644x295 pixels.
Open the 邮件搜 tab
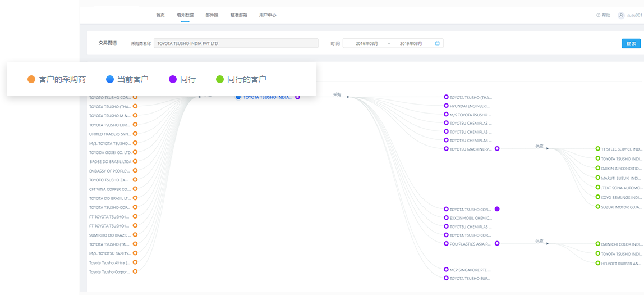pos(212,15)
